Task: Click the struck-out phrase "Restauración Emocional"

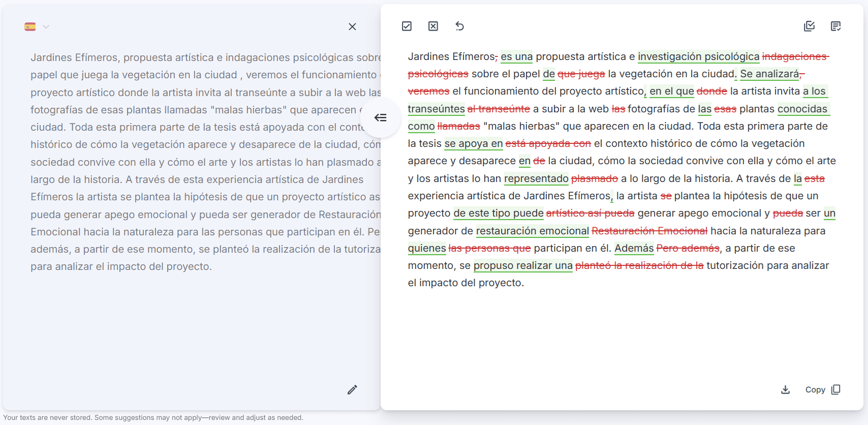Action: coord(649,231)
